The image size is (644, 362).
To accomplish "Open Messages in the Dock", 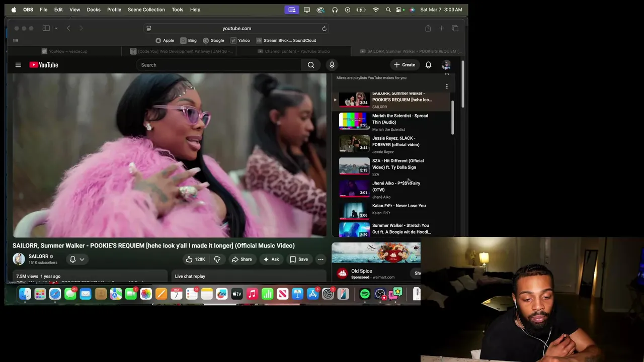I will (70, 294).
